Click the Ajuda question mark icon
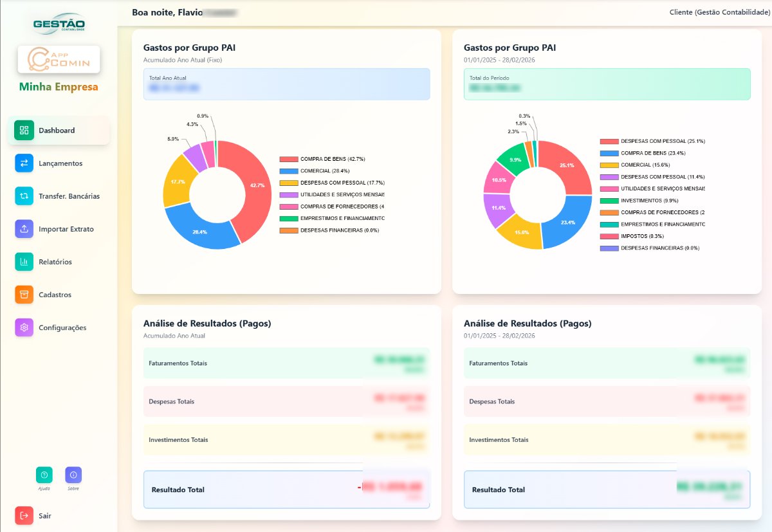The height and width of the screenshot is (532, 772). tap(44, 475)
